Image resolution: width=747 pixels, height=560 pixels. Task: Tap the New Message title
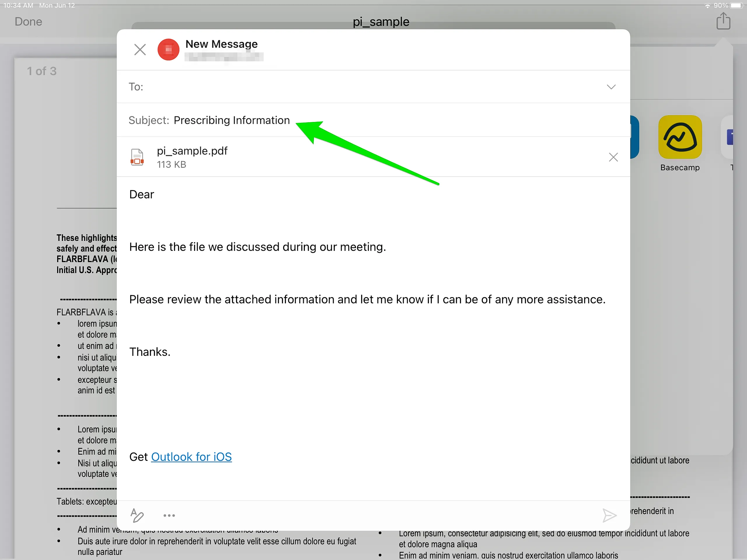click(221, 44)
